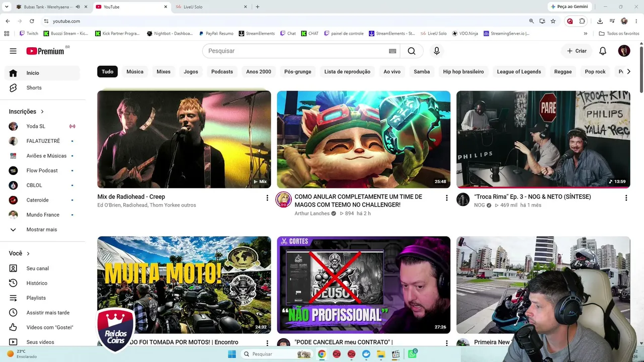Screen dimensions: 644x362
Task: Select the Hip hop brasileiro chip
Action: [463, 72]
